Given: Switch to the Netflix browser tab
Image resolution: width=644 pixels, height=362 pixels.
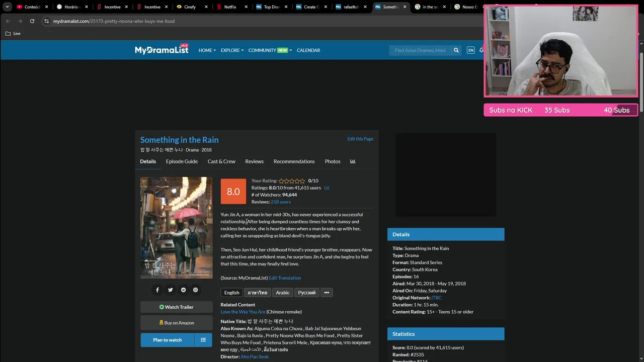Looking at the screenshot, I should point(232,7).
